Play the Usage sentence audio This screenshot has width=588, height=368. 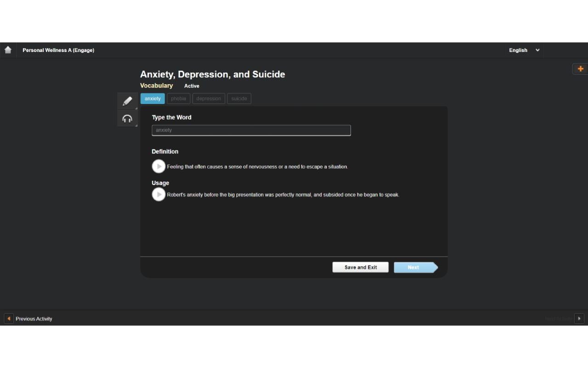click(158, 194)
